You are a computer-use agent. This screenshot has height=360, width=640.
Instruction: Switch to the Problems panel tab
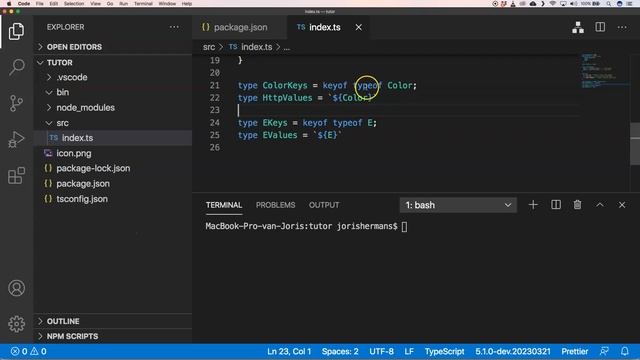276,205
